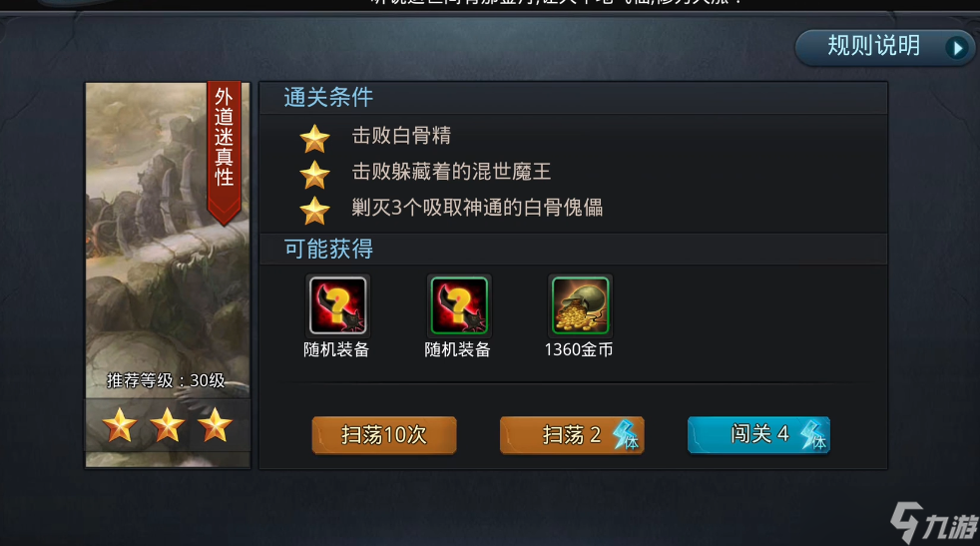Click the 推荐等级：30级 label
The width and height of the screenshot is (980, 546).
(166, 380)
